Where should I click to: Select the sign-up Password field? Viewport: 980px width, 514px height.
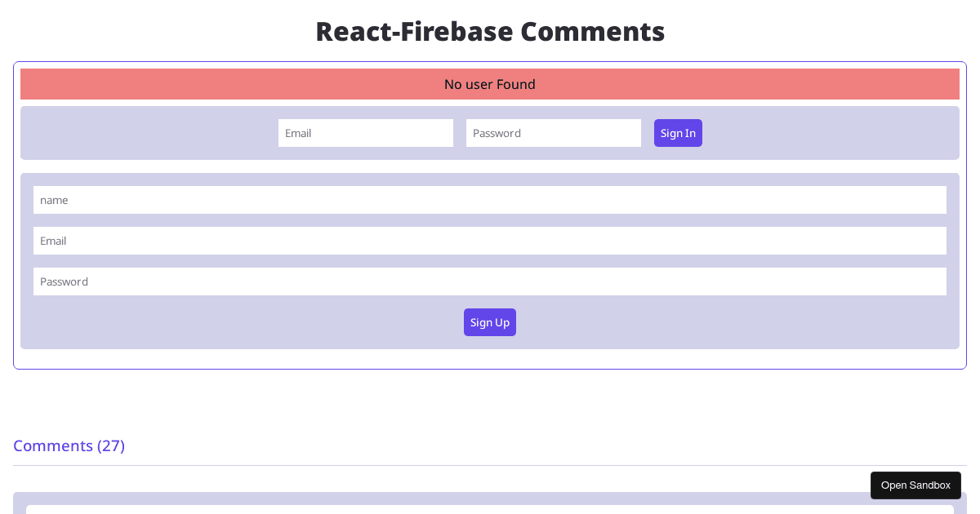point(490,281)
